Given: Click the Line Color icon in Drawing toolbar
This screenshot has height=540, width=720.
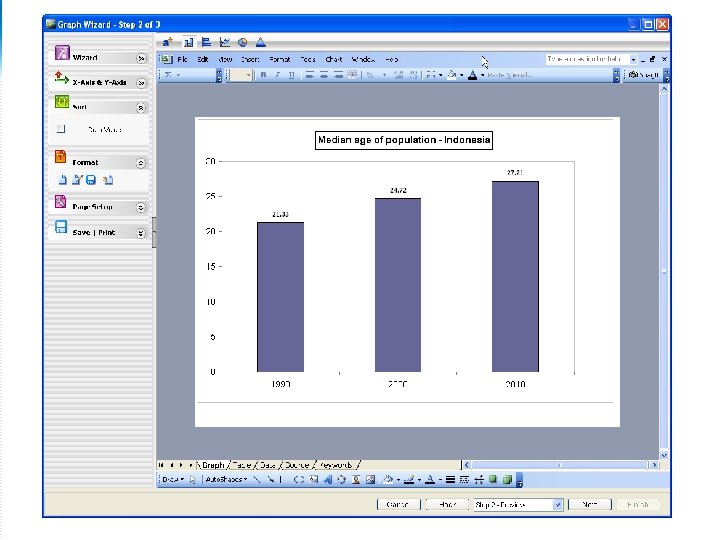Looking at the screenshot, I should click(x=409, y=479).
